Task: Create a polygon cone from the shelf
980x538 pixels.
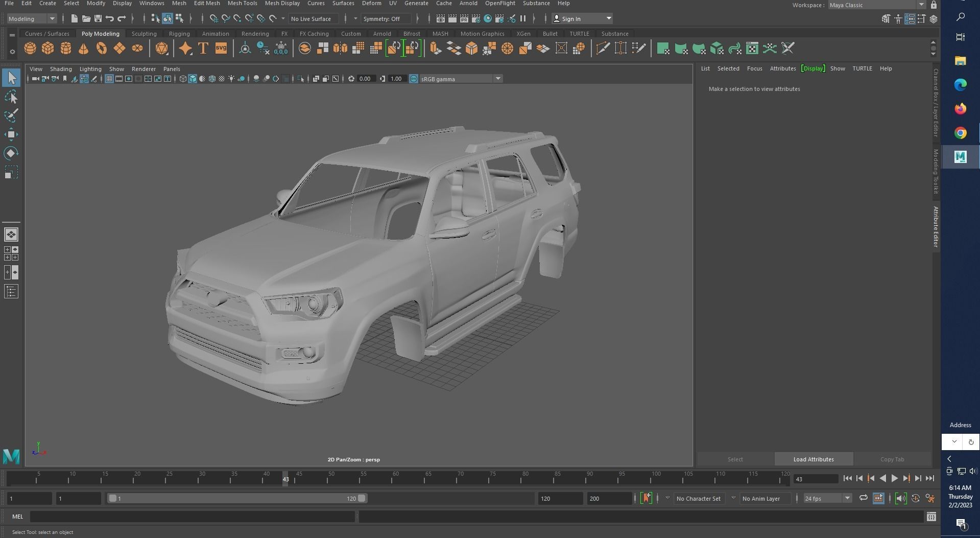Action: coord(84,49)
